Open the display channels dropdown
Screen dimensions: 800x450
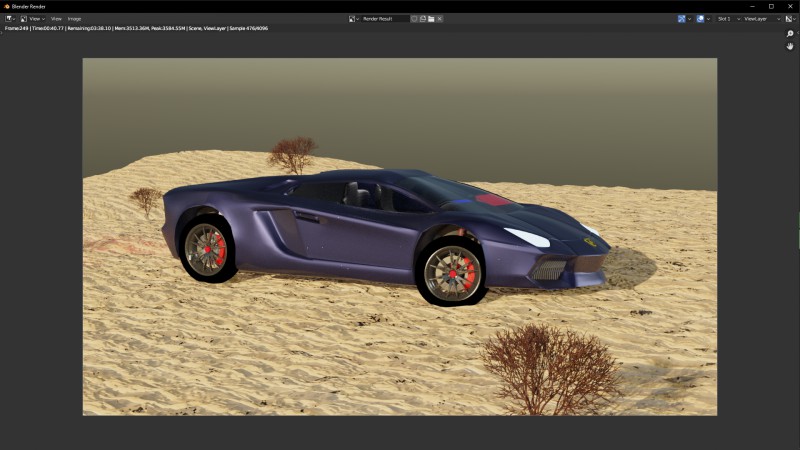click(790, 19)
